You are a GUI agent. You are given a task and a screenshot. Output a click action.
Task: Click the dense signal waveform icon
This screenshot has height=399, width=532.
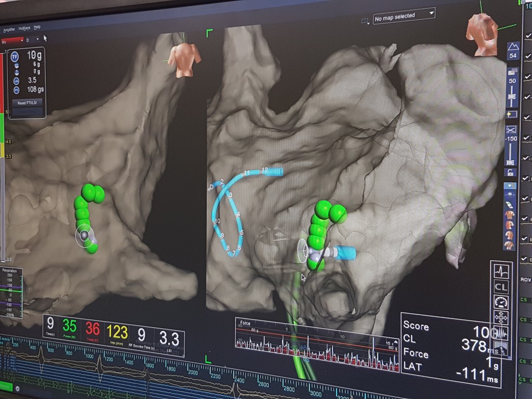(501, 333)
